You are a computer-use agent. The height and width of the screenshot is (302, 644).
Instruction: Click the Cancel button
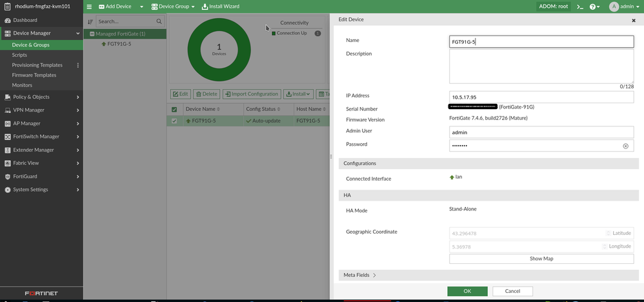(512, 291)
